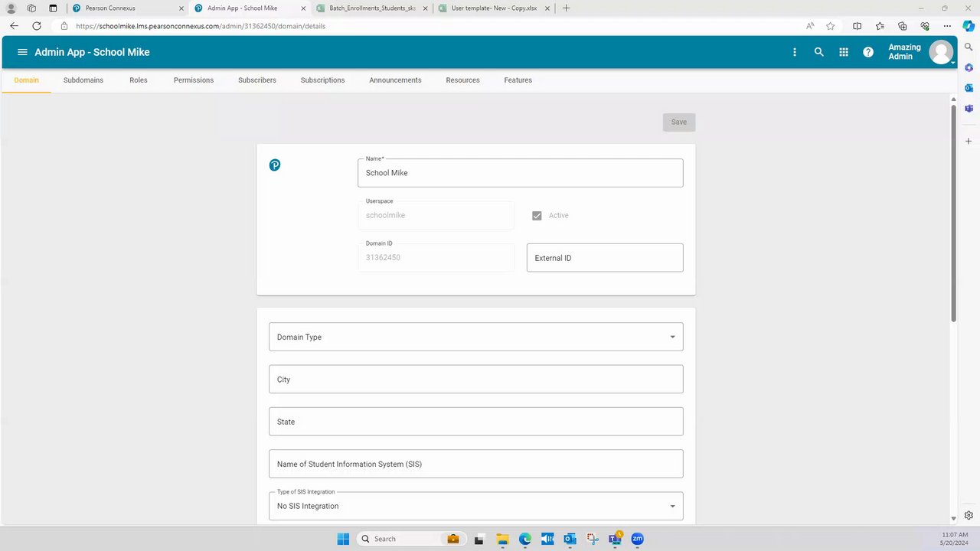Open the Outlook icon in Edge sidebar
980x551 pixels.
pyautogui.click(x=969, y=88)
